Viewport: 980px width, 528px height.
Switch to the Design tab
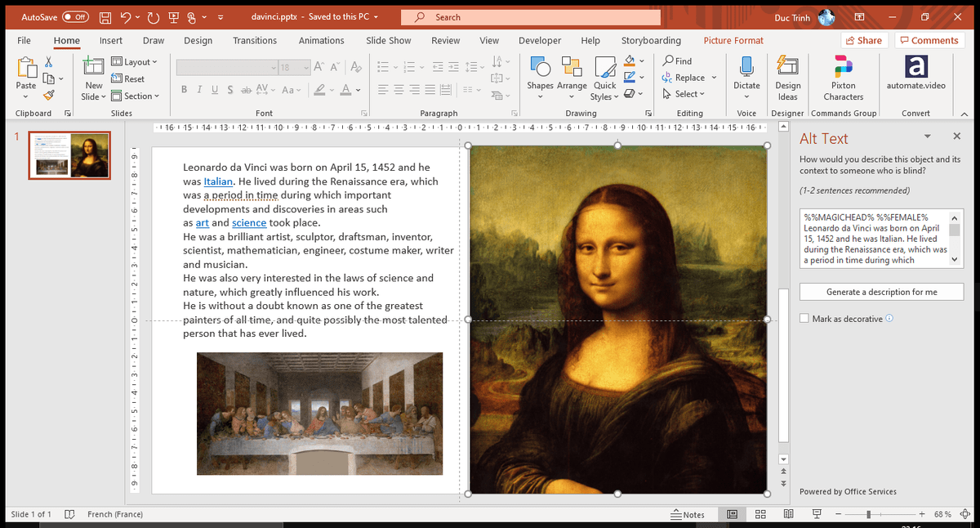(198, 40)
